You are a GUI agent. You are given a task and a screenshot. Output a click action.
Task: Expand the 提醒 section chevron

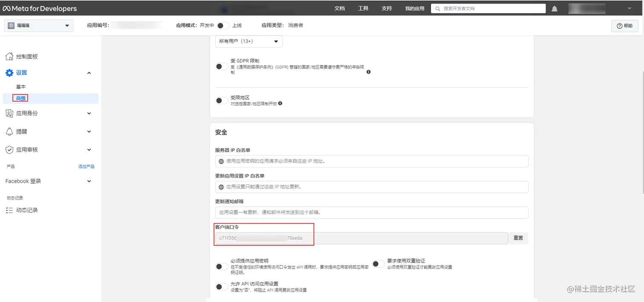(89, 132)
